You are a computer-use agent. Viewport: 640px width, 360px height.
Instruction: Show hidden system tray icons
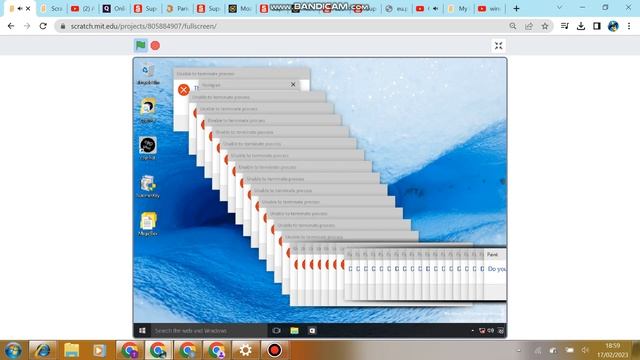coord(519,350)
